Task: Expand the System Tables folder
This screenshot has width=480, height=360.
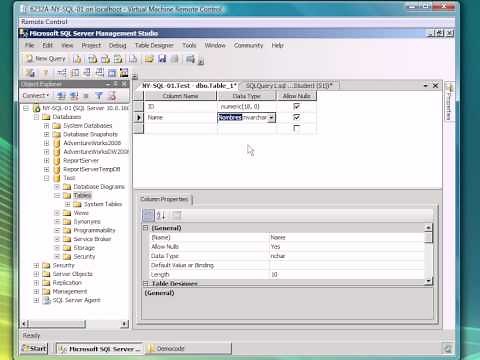Action: (x=68, y=204)
